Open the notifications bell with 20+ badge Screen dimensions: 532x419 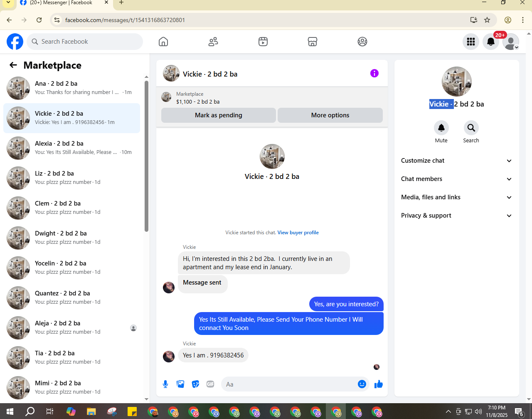click(491, 42)
